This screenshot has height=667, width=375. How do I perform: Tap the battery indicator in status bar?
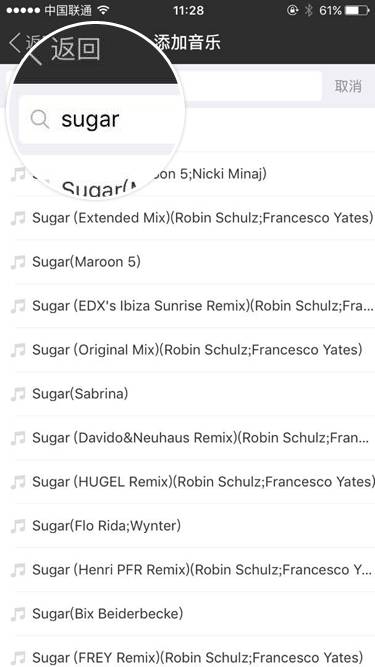[356, 10]
